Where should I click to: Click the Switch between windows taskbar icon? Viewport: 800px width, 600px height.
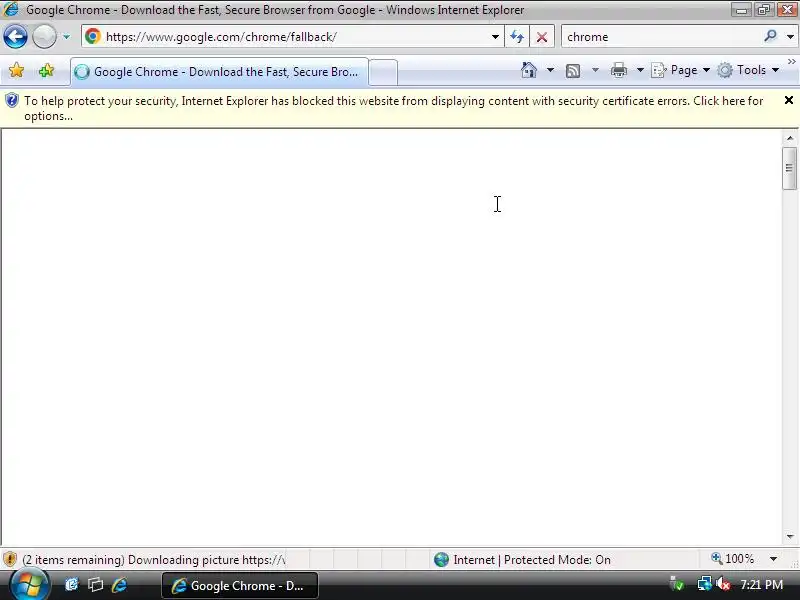pos(95,585)
